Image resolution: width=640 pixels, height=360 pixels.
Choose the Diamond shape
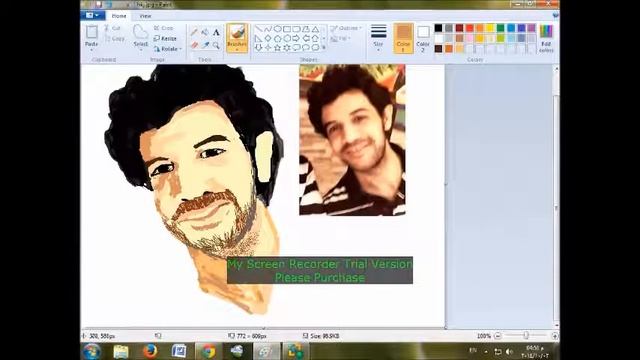(268, 38)
